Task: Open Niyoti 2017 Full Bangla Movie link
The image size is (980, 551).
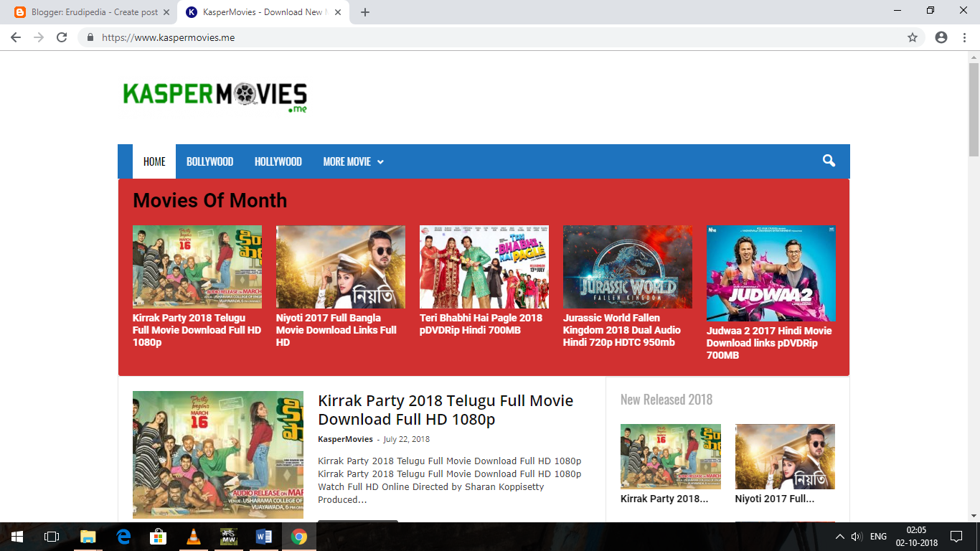Action: (336, 330)
